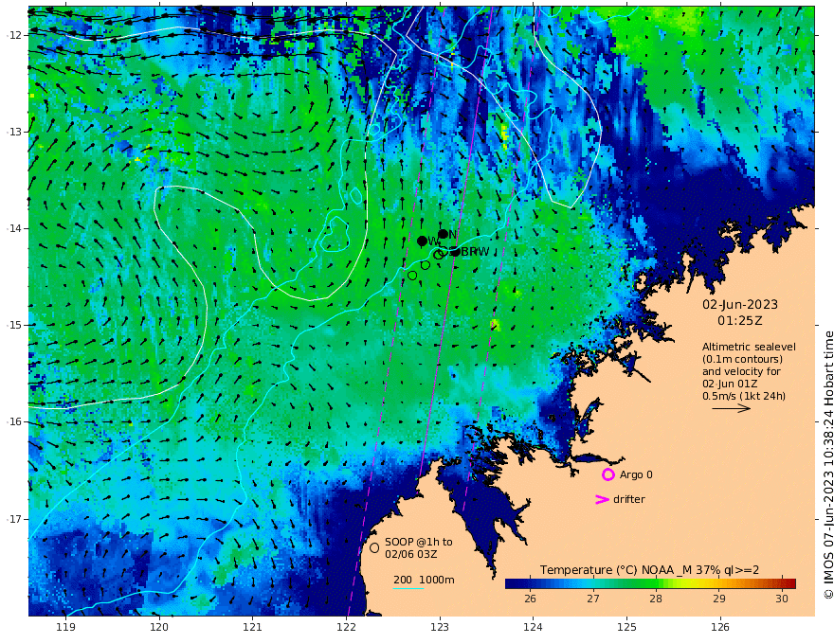Click the colorbar tick label 27
This screenshot has width=834, height=644.
(592, 599)
